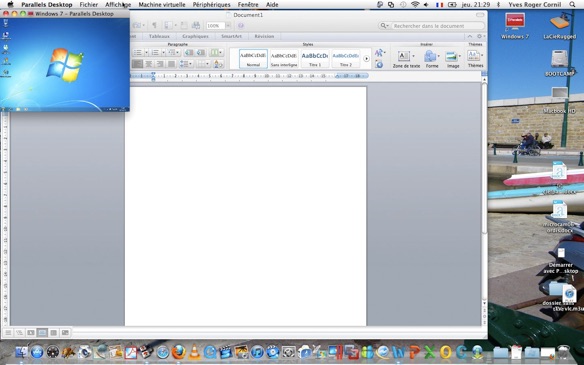The width and height of the screenshot is (584, 365).
Task: Click the Rechercher dans le document field
Action: pos(438,26)
